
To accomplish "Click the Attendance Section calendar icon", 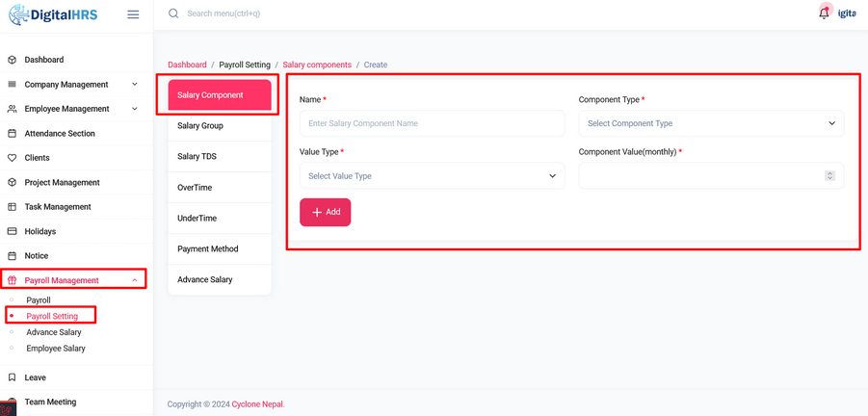I will (13, 134).
